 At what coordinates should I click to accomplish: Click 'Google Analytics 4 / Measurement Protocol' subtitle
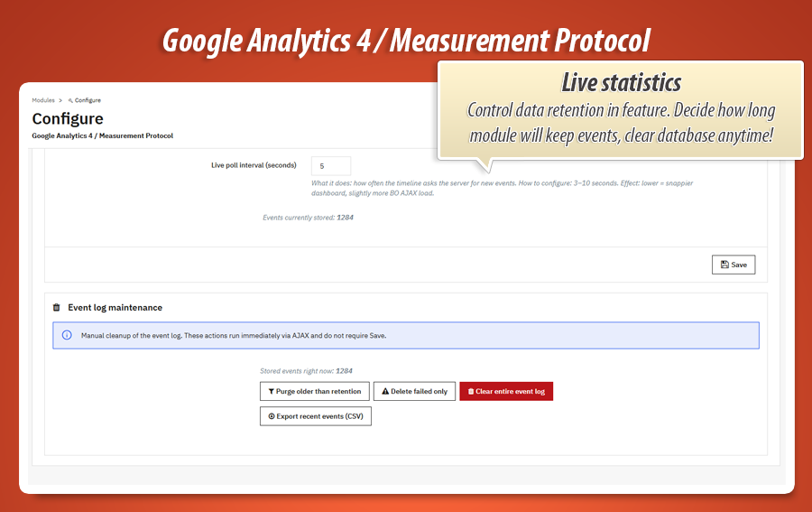click(x=103, y=135)
